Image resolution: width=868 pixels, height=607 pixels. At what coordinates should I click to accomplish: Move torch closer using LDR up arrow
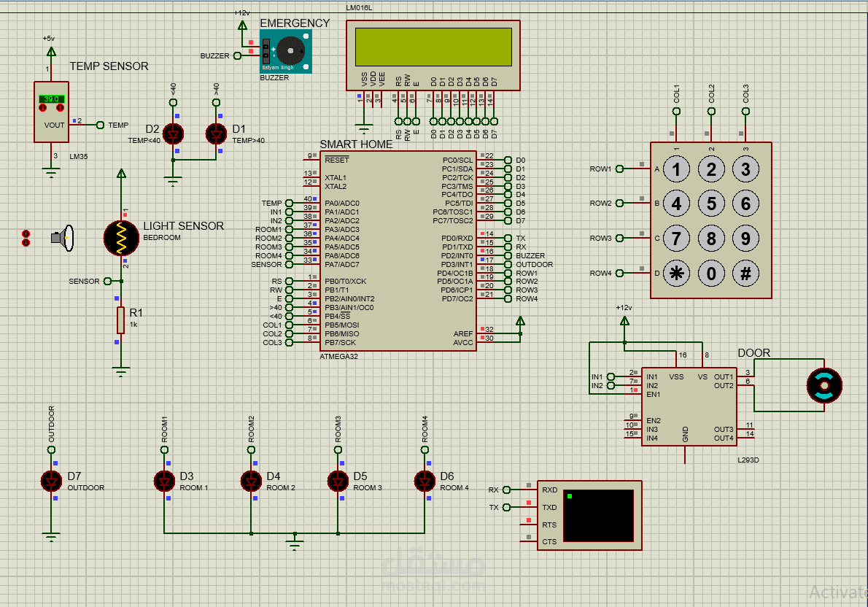[x=26, y=234]
